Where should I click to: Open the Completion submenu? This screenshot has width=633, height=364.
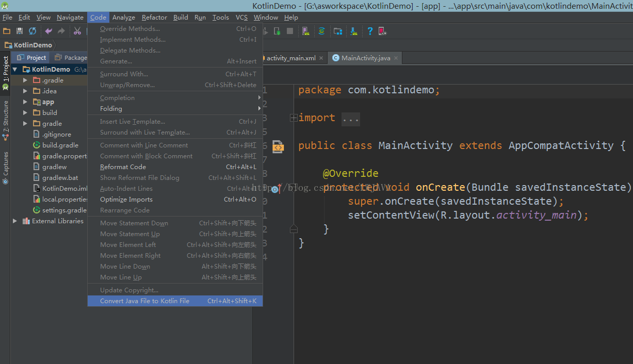coord(175,97)
